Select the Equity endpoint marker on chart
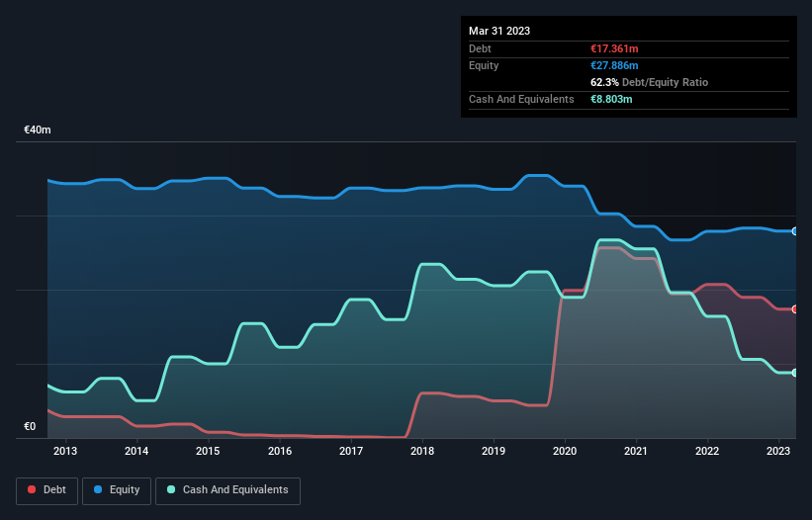The width and height of the screenshot is (812, 520). (795, 231)
